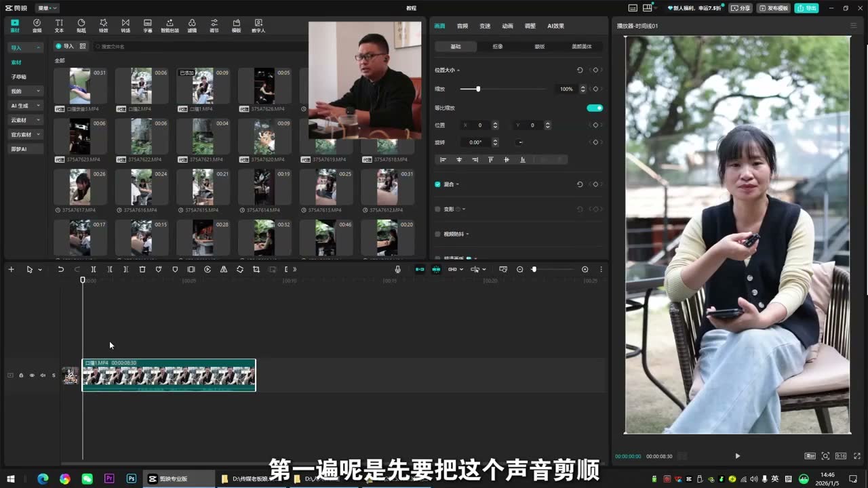Viewport: 868px width, 488px height.
Task: Click the undo arrow in timeline toolbar
Action: click(60, 269)
